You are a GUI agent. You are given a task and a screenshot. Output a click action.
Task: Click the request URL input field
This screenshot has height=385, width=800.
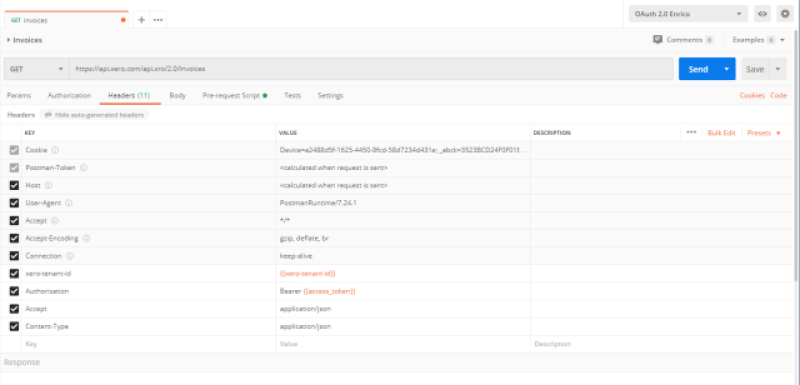click(x=371, y=69)
